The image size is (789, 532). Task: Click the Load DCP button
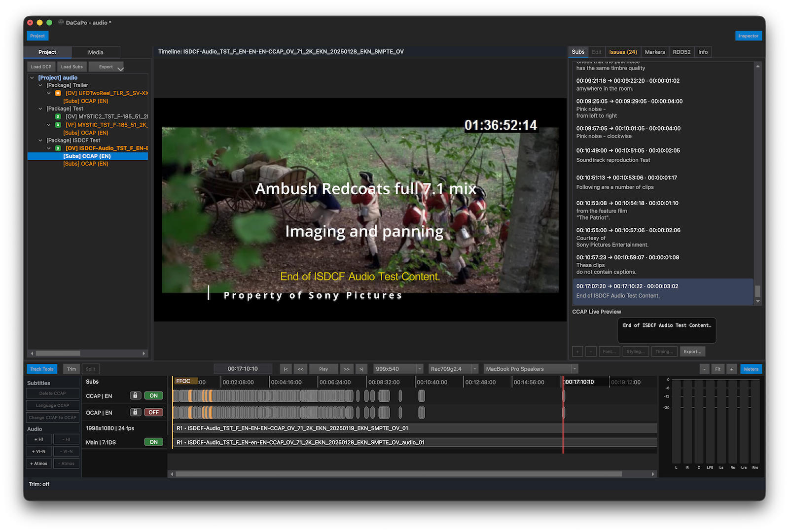point(41,67)
